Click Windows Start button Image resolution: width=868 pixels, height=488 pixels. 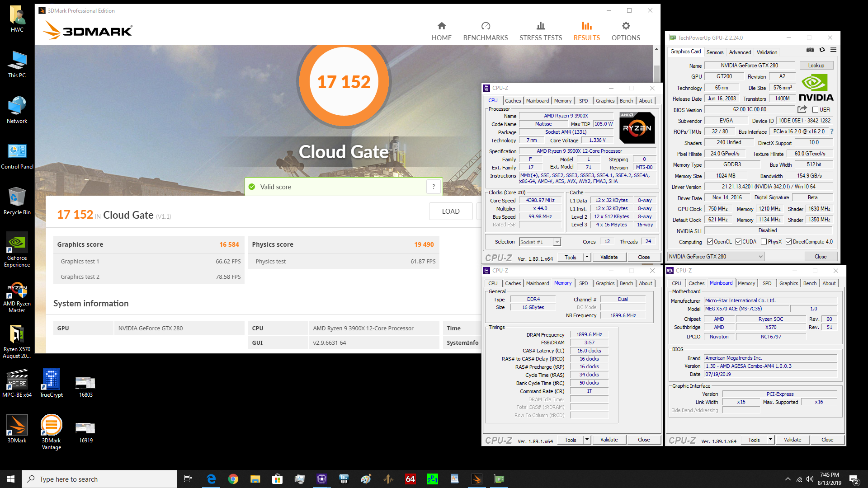[x=11, y=479]
